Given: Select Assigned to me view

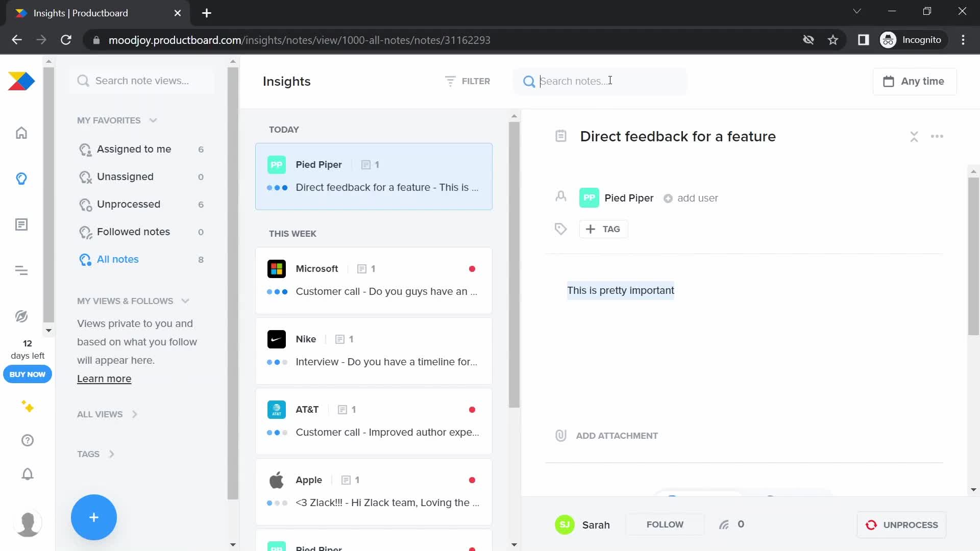Looking at the screenshot, I should (141, 149).
